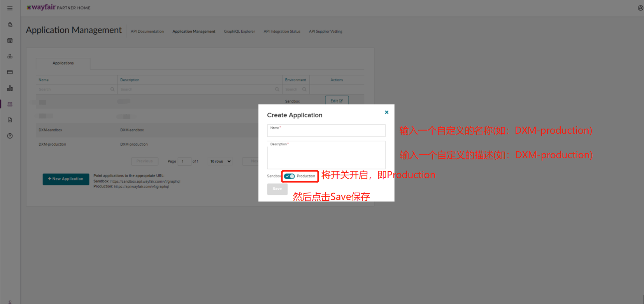Select the Application Management tab
Viewport: 644px width, 304px height.
[194, 32]
